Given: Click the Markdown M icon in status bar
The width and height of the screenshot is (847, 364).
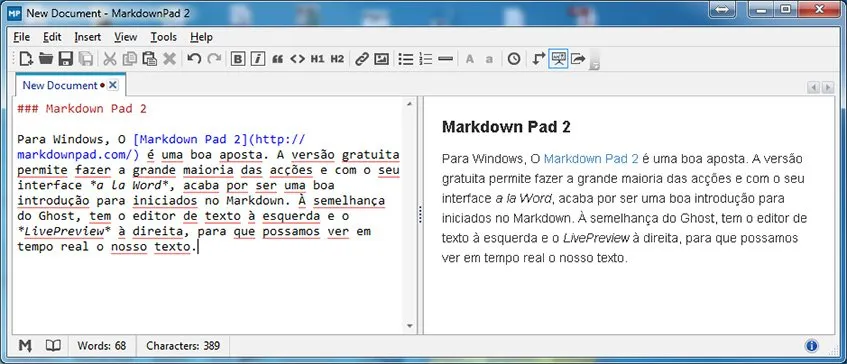Looking at the screenshot, I should [25, 346].
